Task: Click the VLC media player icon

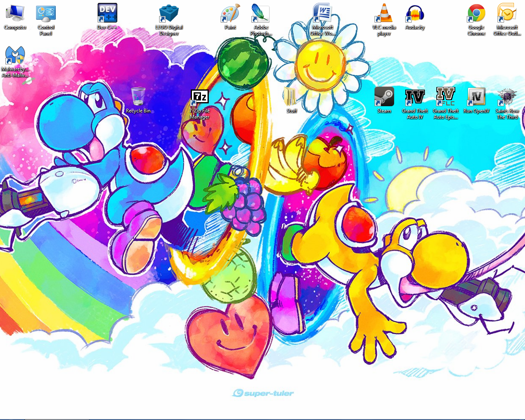Action: [384, 14]
